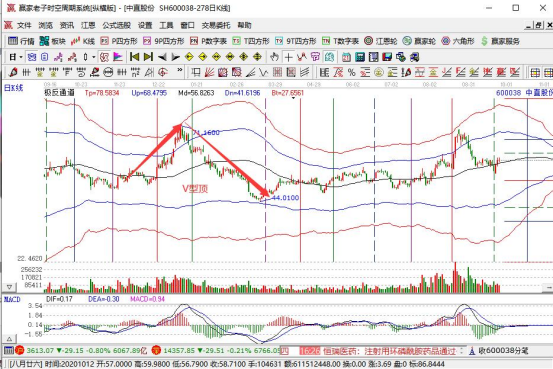Open the 交易委托 menu
The image size is (553, 369).
click(216, 25)
